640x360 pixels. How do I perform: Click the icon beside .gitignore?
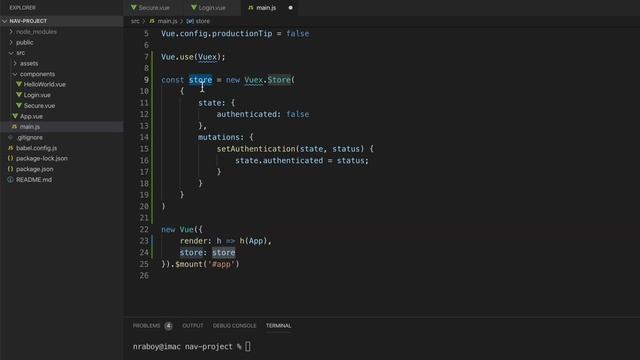point(11,138)
